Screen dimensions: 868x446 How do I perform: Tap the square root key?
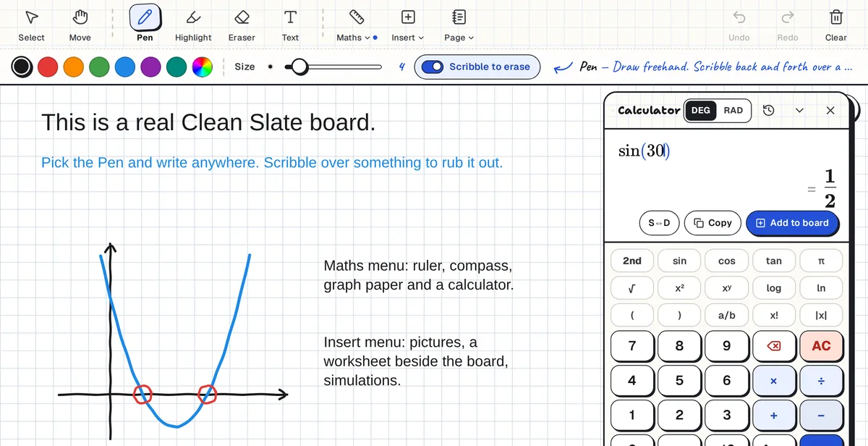click(x=632, y=288)
